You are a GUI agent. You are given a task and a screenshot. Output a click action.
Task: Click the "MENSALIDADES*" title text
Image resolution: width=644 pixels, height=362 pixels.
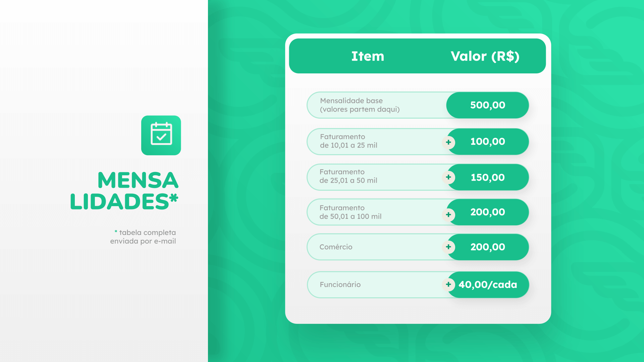click(124, 191)
